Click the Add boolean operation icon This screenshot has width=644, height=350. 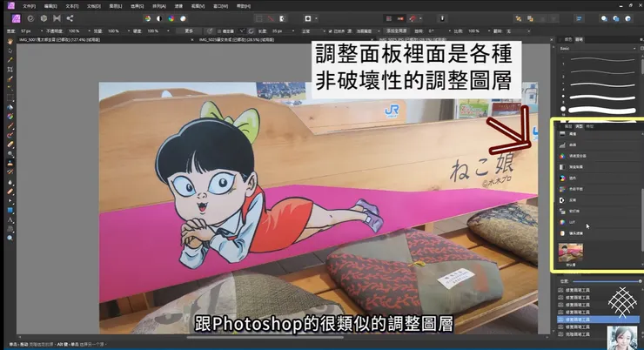click(604, 18)
